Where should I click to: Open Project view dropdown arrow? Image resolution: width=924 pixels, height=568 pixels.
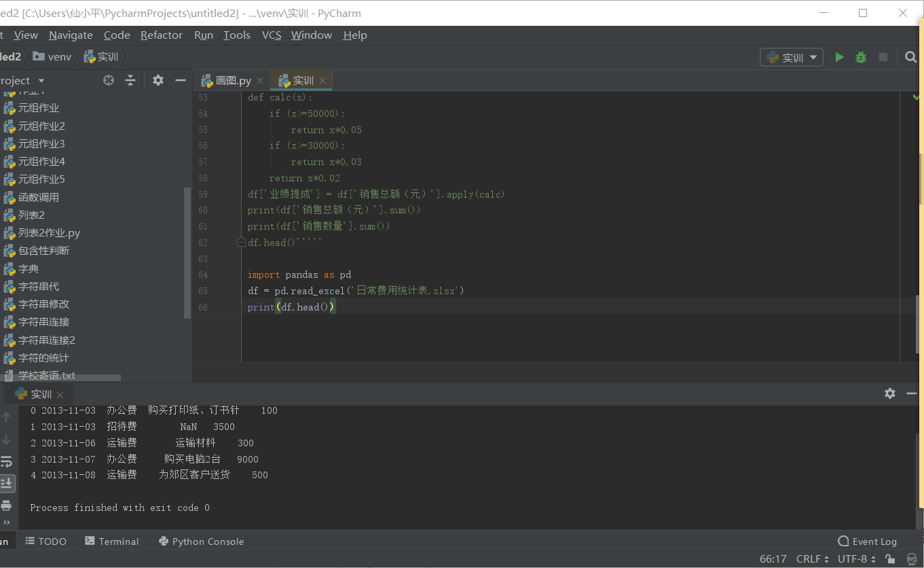tap(42, 81)
